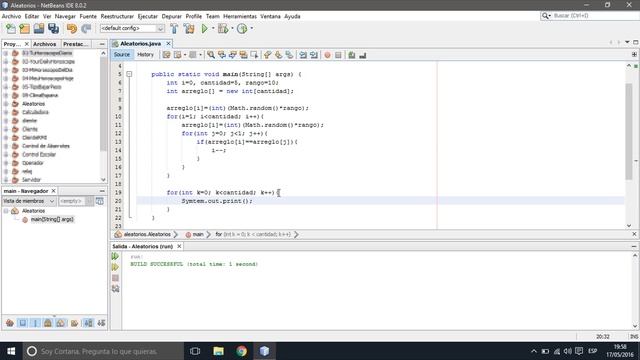Start Debug Project from main toolbar
Image resolution: width=640 pixels, height=360 pixels.
(x=223, y=29)
